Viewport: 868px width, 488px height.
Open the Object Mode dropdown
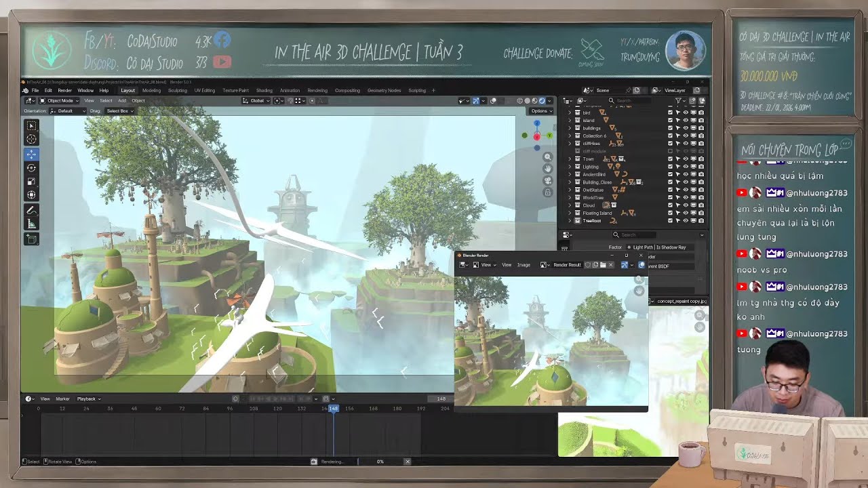point(60,101)
